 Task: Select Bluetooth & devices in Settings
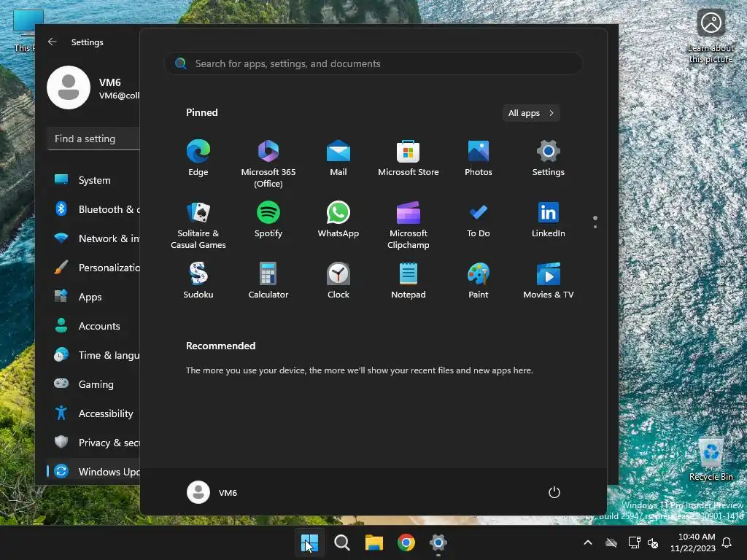[x=94, y=209]
